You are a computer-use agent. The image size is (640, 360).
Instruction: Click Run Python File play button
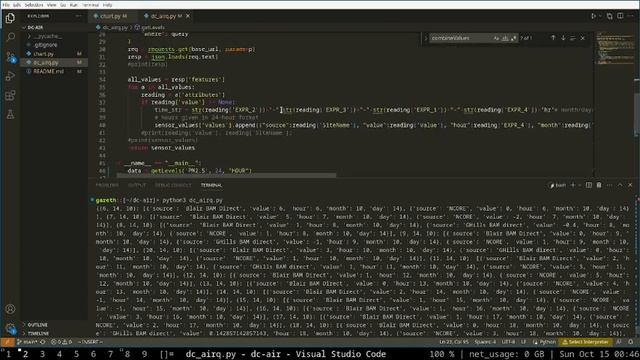pos(593,16)
